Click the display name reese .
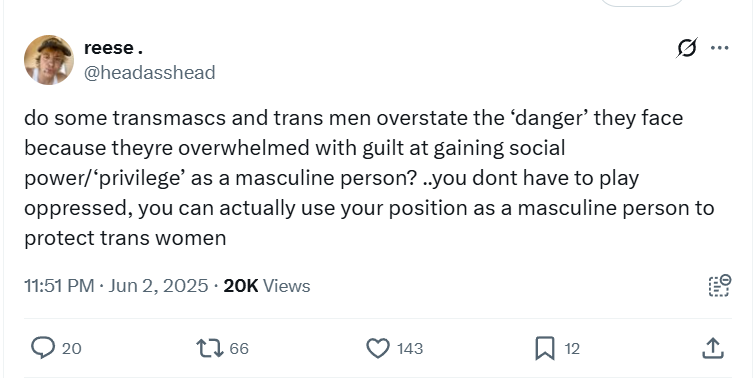Image resolution: width=753 pixels, height=378 pixels. (113, 48)
